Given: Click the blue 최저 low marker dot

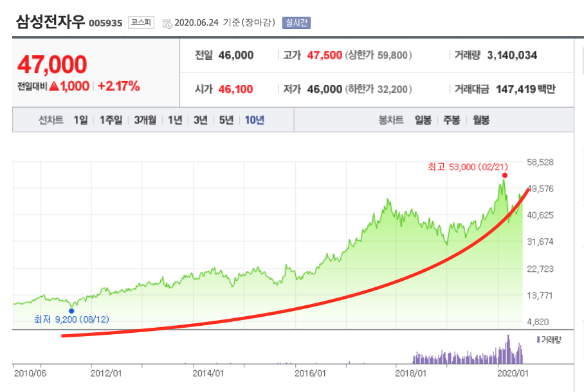Looking at the screenshot, I should tap(71, 311).
